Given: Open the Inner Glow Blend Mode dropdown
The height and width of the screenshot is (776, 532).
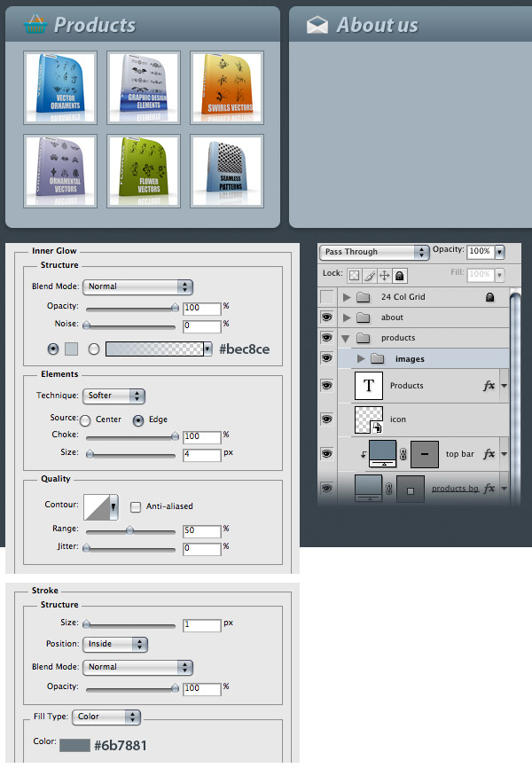Looking at the screenshot, I should coord(137,286).
